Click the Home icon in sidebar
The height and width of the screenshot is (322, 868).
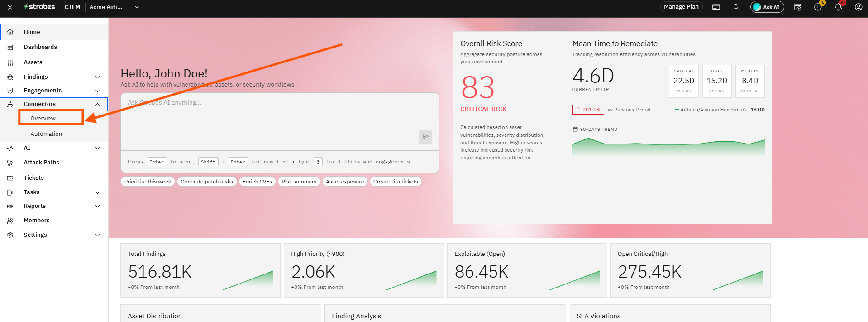coord(10,32)
